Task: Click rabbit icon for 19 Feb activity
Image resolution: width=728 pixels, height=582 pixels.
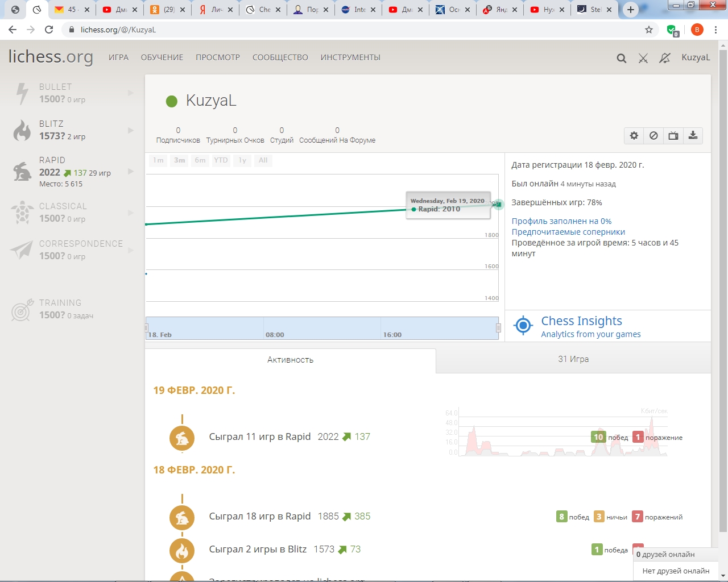Action: (x=182, y=438)
